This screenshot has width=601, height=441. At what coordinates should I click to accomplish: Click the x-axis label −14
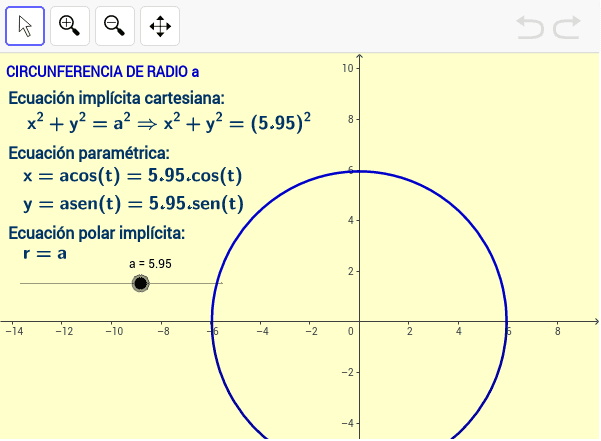coord(15,331)
